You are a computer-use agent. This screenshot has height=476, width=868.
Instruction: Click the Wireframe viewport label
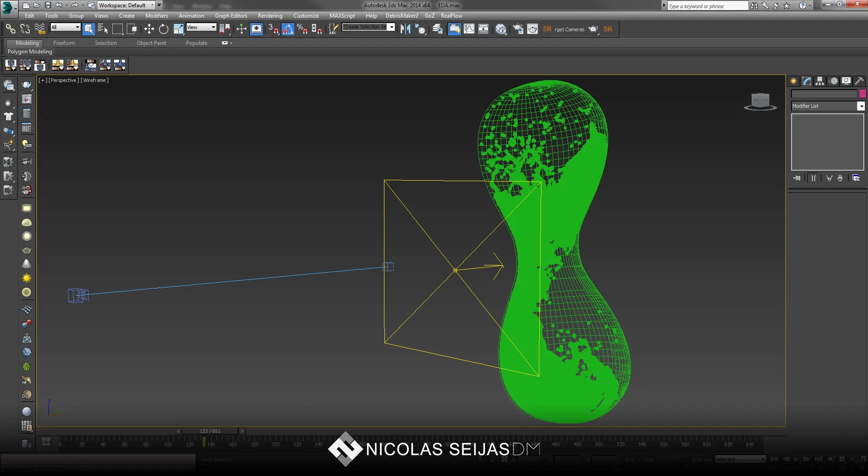[95, 80]
